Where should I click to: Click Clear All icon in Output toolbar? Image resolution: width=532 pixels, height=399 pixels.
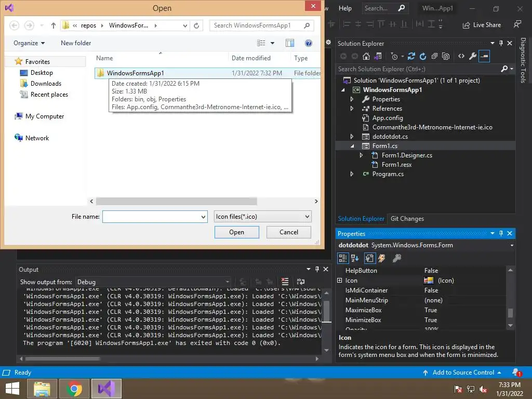click(x=285, y=282)
